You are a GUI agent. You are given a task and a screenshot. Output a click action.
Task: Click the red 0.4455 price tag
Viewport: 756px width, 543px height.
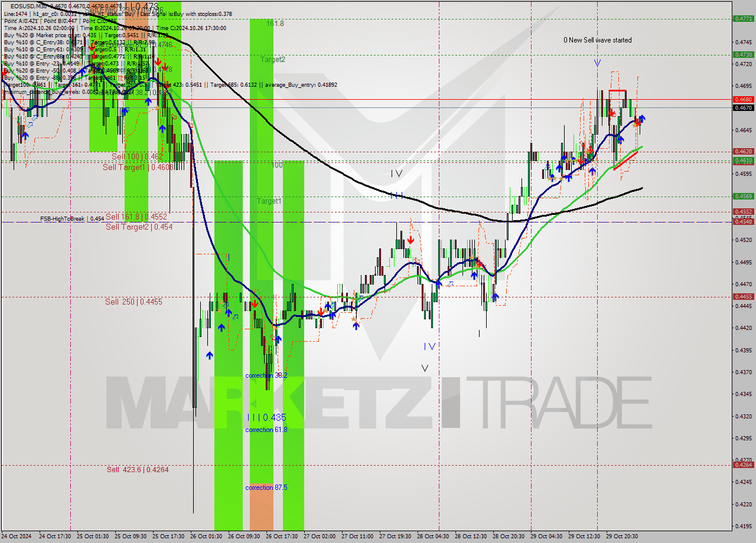[x=743, y=296]
